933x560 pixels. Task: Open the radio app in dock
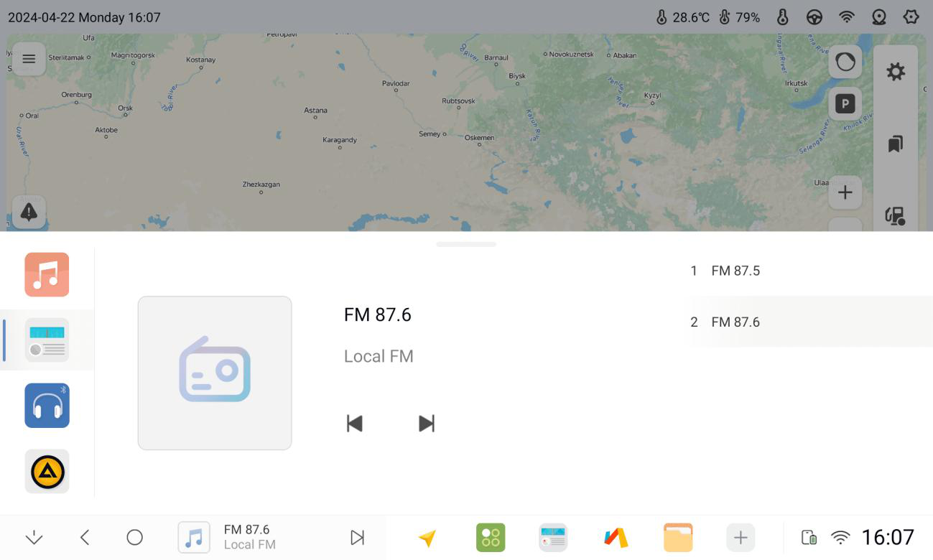coord(553,538)
